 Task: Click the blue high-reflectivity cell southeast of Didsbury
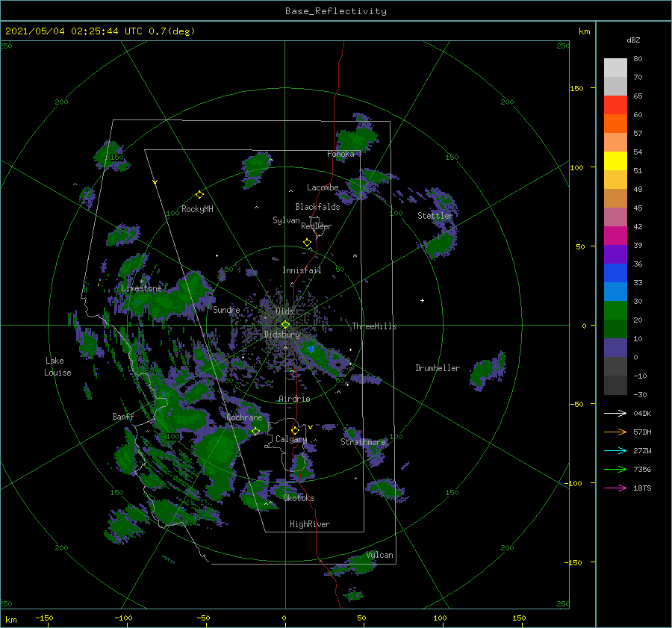click(x=311, y=349)
